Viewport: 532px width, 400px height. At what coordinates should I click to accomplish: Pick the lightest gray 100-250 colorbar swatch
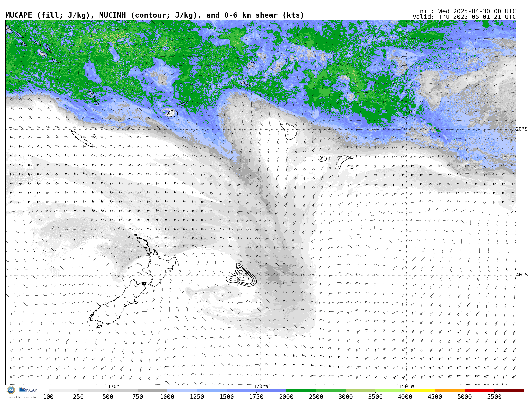(63, 390)
